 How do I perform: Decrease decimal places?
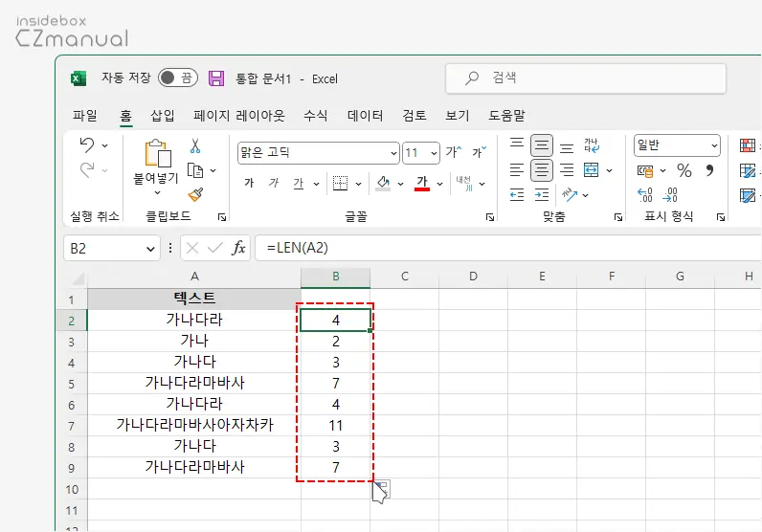point(670,195)
